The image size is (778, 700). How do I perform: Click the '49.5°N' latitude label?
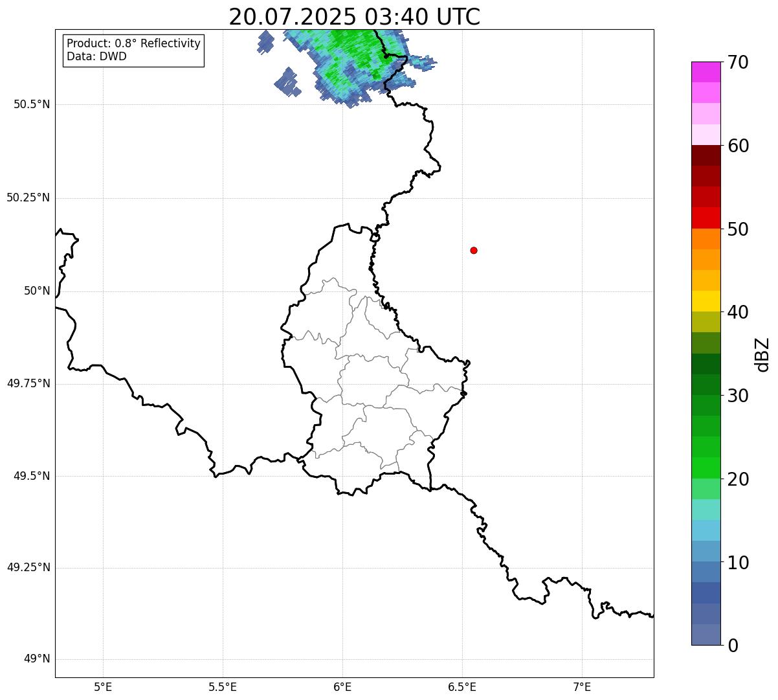(32, 476)
